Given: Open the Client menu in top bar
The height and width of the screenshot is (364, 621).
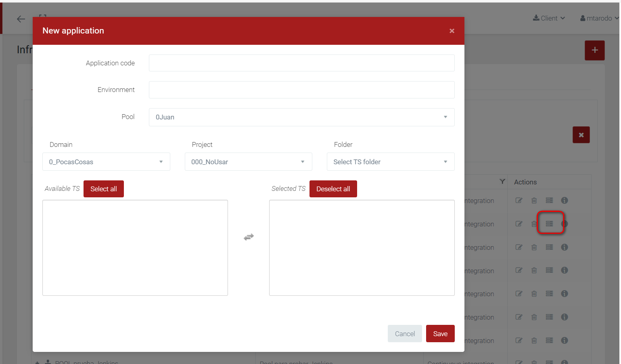Looking at the screenshot, I should click(549, 18).
